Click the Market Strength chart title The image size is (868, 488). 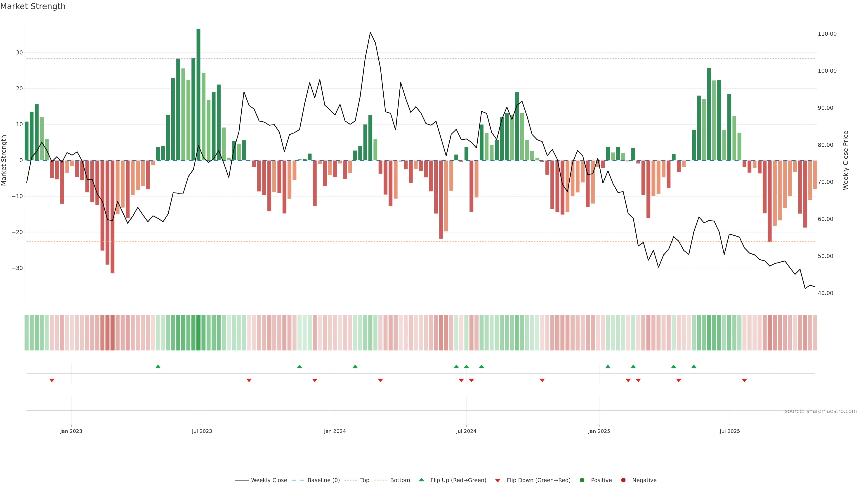pos(33,6)
